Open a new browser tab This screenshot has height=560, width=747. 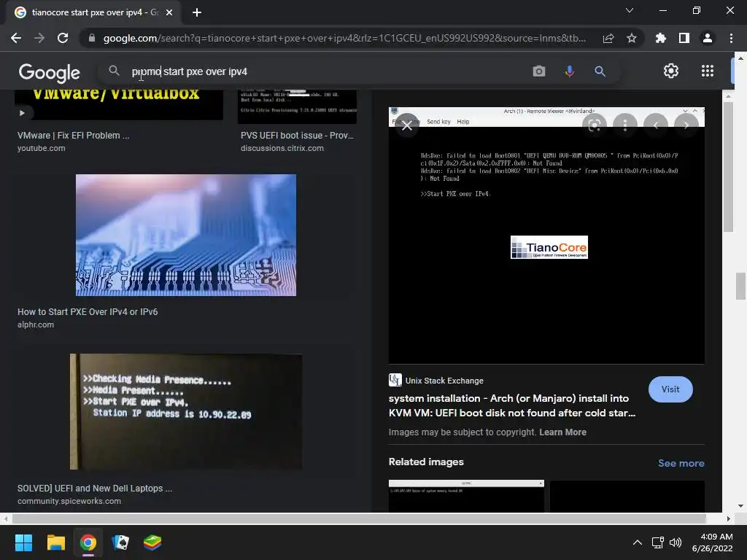pyautogui.click(x=197, y=12)
